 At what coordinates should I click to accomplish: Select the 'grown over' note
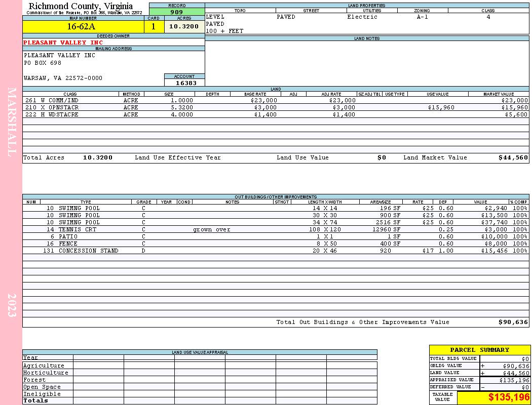pyautogui.click(x=212, y=229)
